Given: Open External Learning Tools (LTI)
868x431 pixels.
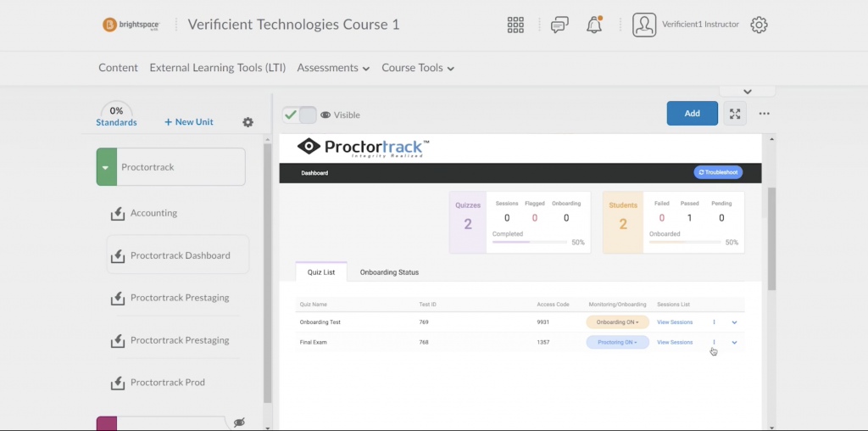Looking at the screenshot, I should tap(218, 68).
